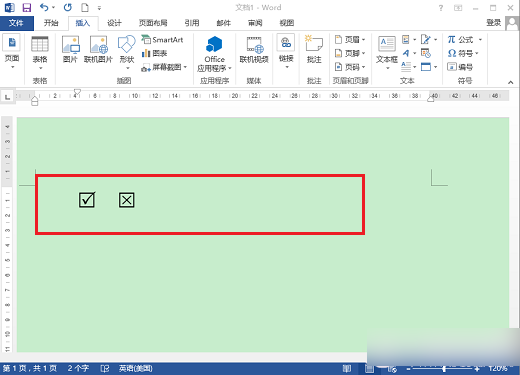This screenshot has height=375, width=520.
Task: Switch to the 视图 (View) tab
Action: coord(287,23)
